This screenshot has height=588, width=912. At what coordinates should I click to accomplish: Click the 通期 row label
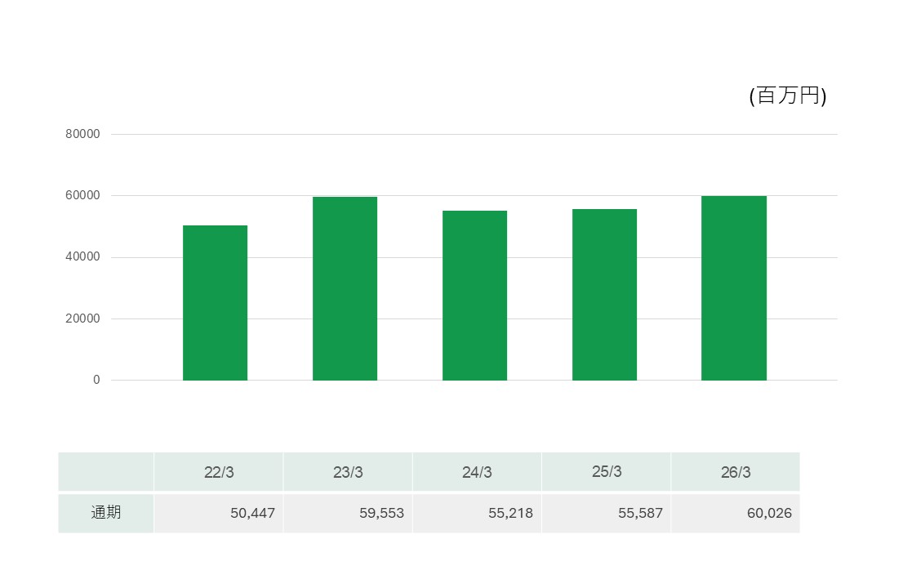click(x=106, y=513)
